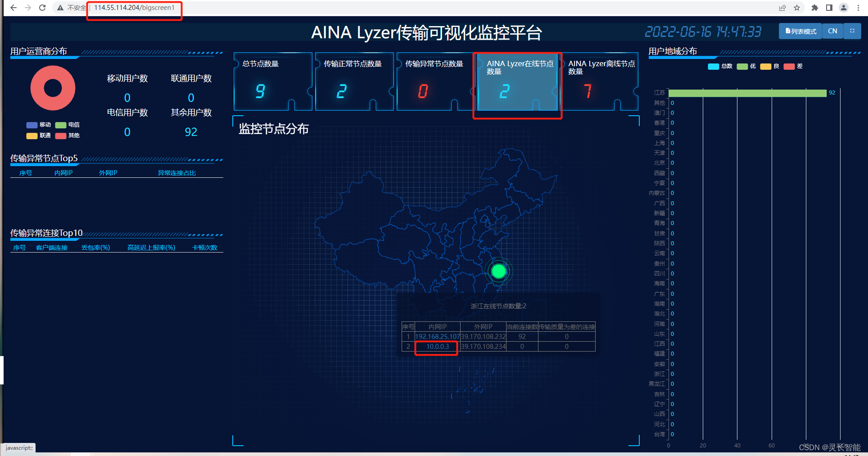Click the 高延迟上报率(%) column header

[x=151, y=248]
